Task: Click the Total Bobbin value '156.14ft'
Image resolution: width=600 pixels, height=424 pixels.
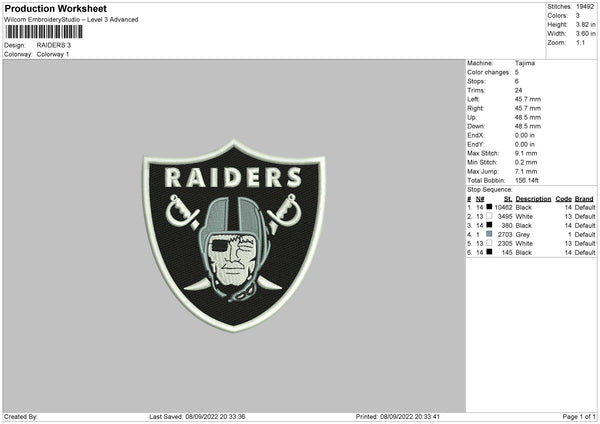Action: [x=527, y=180]
